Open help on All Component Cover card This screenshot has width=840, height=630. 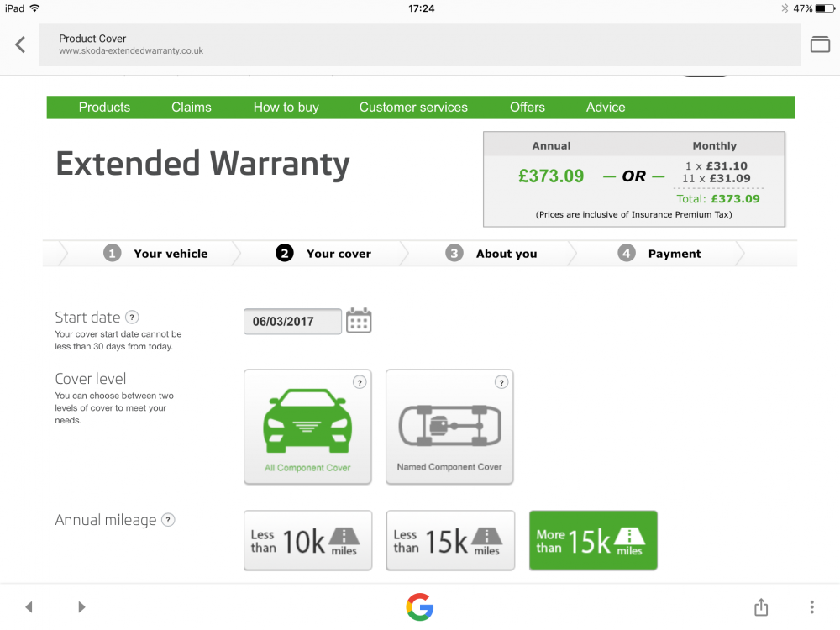pyautogui.click(x=360, y=382)
